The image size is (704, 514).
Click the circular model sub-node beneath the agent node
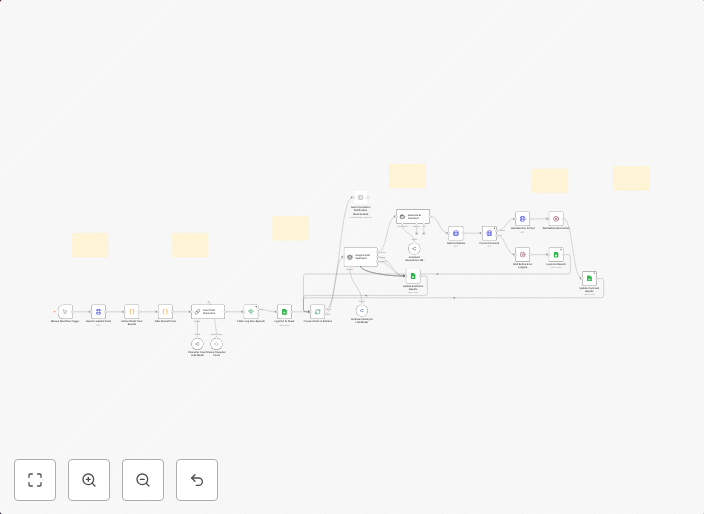414,248
